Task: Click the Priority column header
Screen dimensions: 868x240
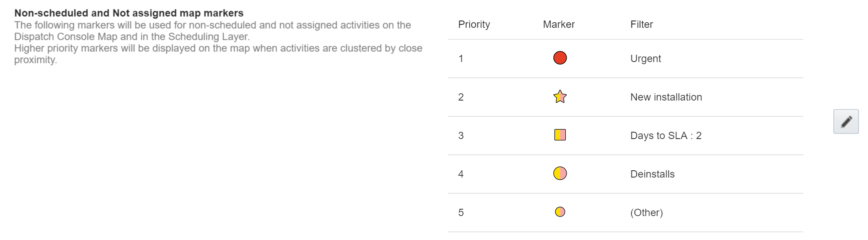Action: coord(474,24)
